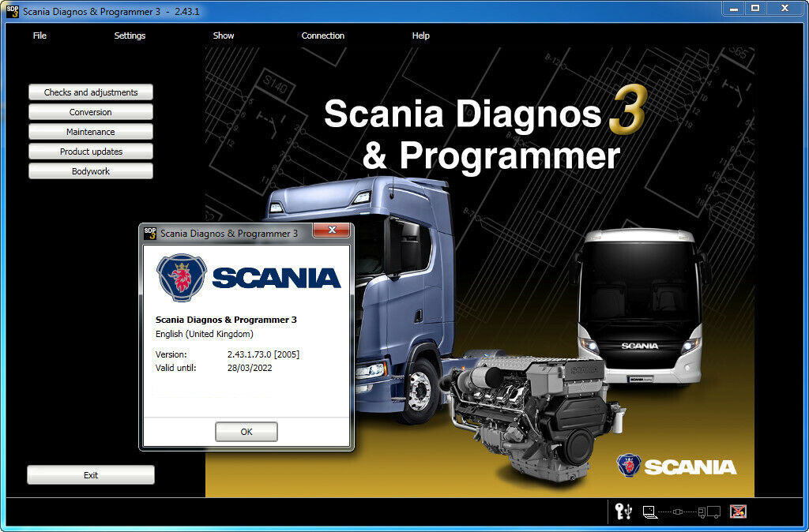This screenshot has width=809, height=532.
Task: Confirm the version dialog with OK
Action: (246, 432)
